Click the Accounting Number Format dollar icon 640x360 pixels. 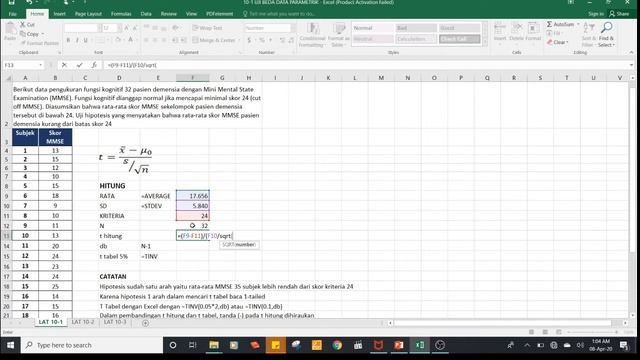(249, 40)
